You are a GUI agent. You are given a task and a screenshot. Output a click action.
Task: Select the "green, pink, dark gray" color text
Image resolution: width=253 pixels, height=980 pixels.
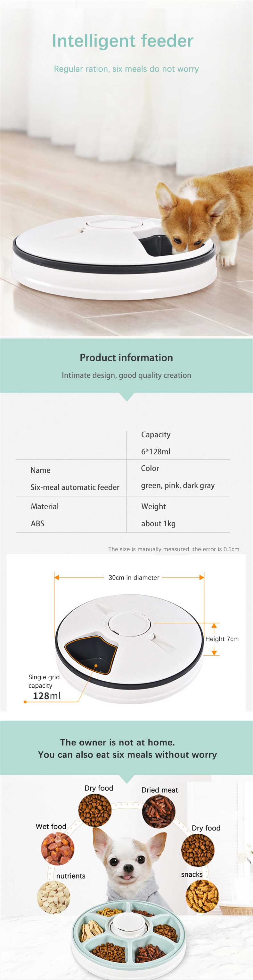pos(177,486)
